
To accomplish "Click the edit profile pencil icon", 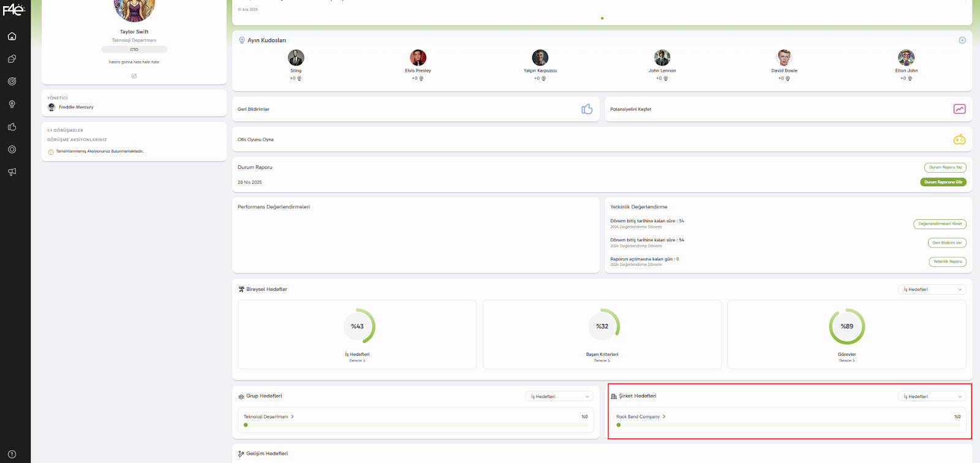I will pos(134,76).
